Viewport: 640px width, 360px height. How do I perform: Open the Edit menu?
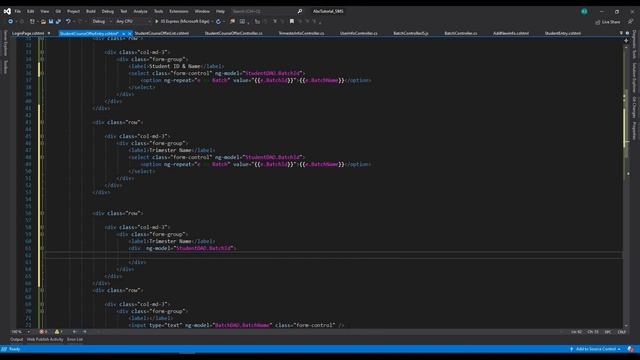coord(31,11)
